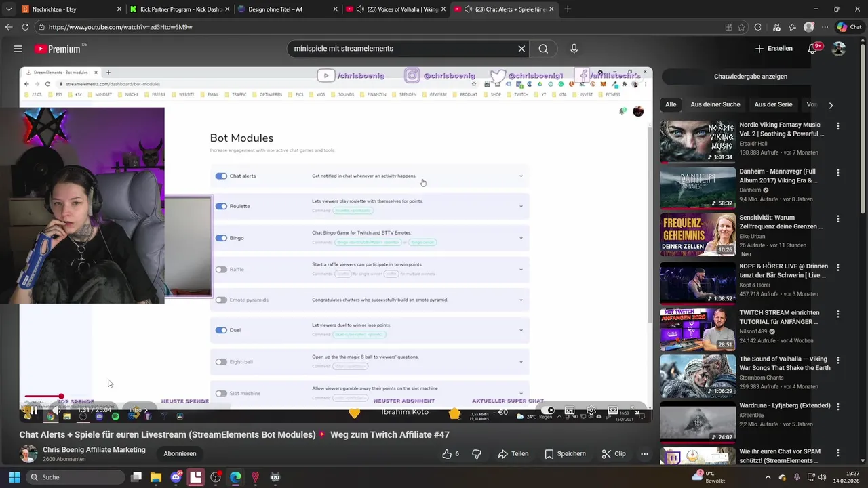Viewport: 868px width, 488px height.
Task: Open options for Nordic Viking Fantasy Music
Action: pos(838,126)
